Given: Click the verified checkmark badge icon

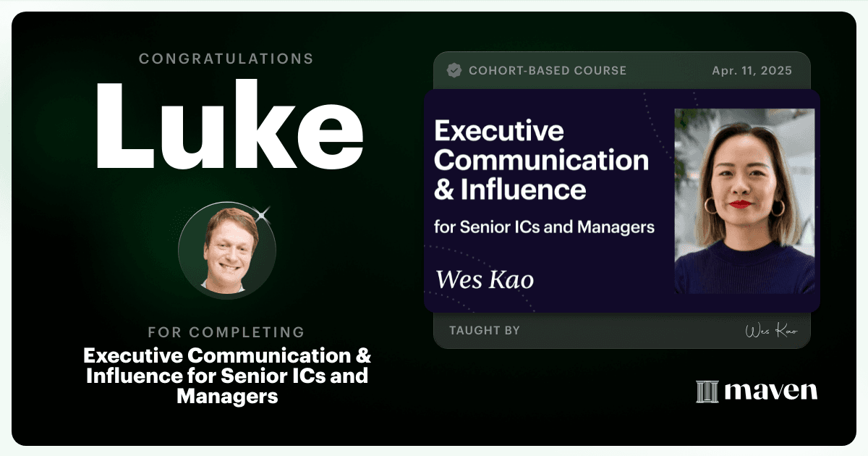Looking at the screenshot, I should 454,71.
